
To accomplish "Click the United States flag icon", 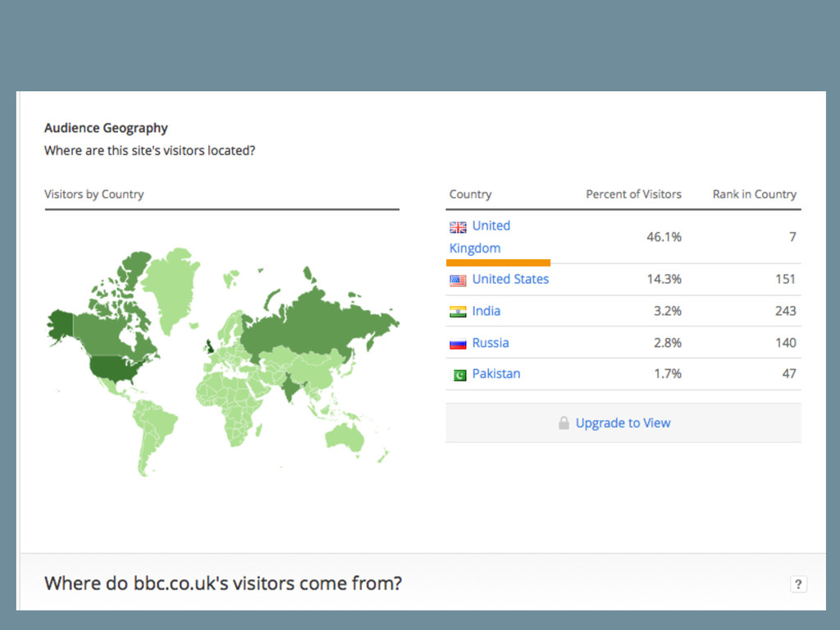I will tap(458, 281).
